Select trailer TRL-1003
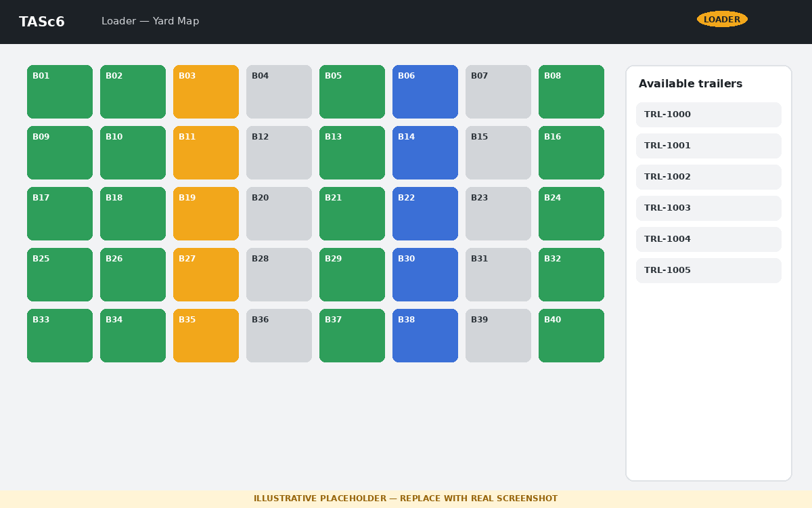This screenshot has height=508, width=812. click(708, 209)
